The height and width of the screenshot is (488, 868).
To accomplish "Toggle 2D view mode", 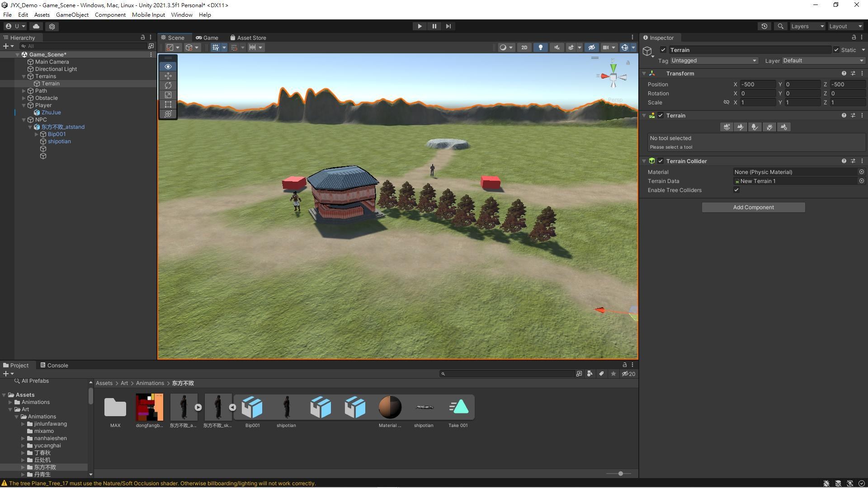I will coord(524,47).
